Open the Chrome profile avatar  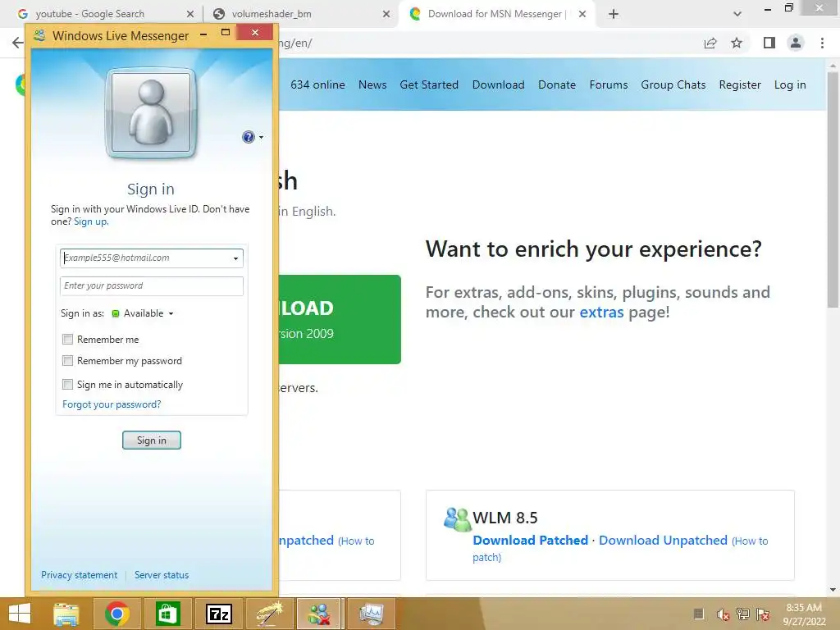click(x=796, y=43)
